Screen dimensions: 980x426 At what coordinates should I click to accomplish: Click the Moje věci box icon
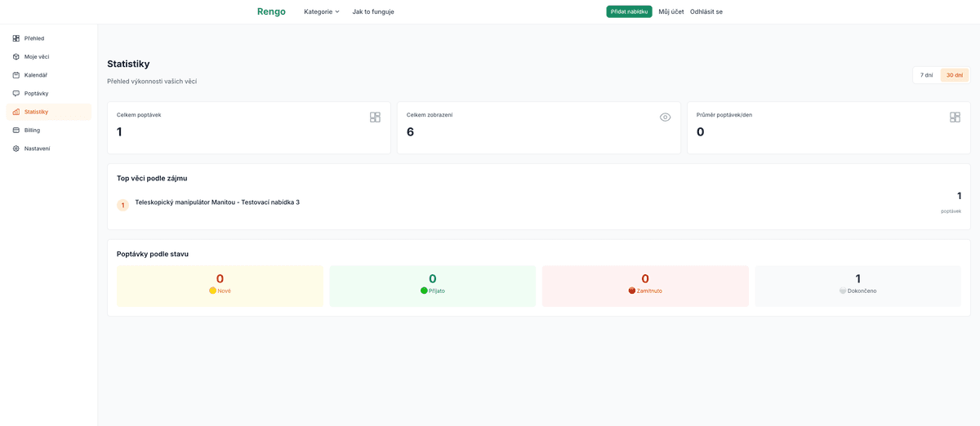[x=16, y=56]
